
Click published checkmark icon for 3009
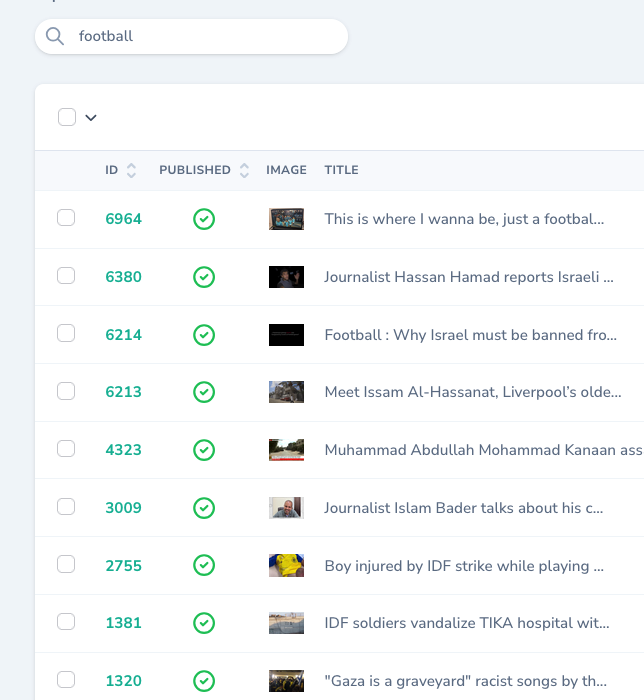(x=204, y=508)
